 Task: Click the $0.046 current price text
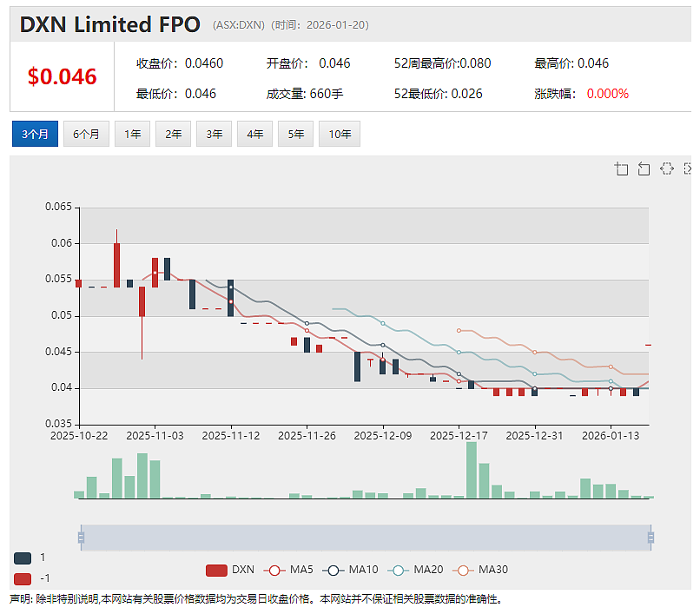pyautogui.click(x=62, y=76)
